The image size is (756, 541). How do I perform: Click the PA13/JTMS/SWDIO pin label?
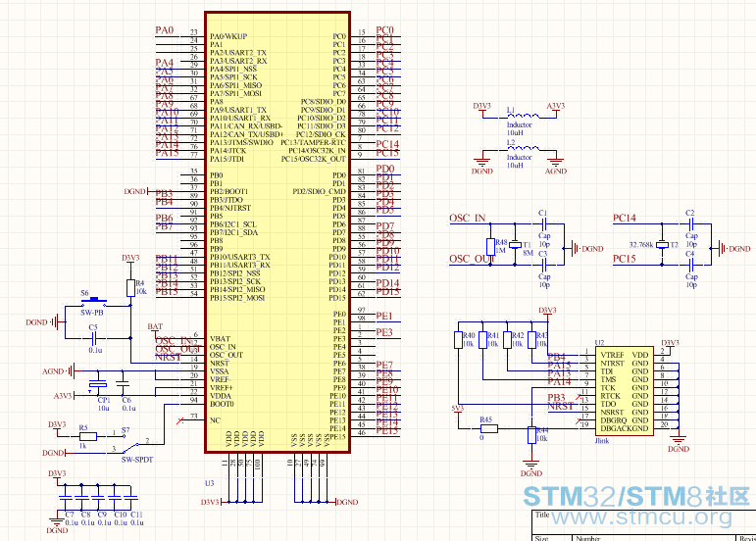tap(241, 142)
